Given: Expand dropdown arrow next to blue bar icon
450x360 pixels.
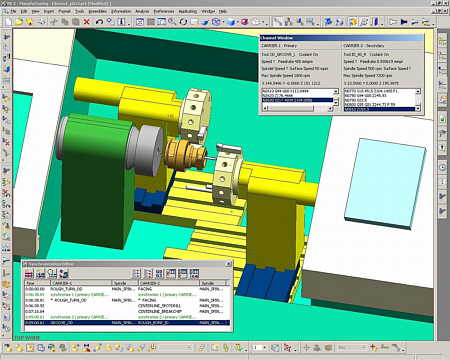Looking at the screenshot, I should click(382, 23).
